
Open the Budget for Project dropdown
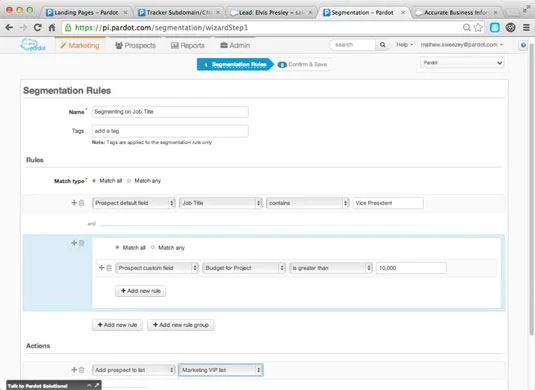tap(244, 268)
